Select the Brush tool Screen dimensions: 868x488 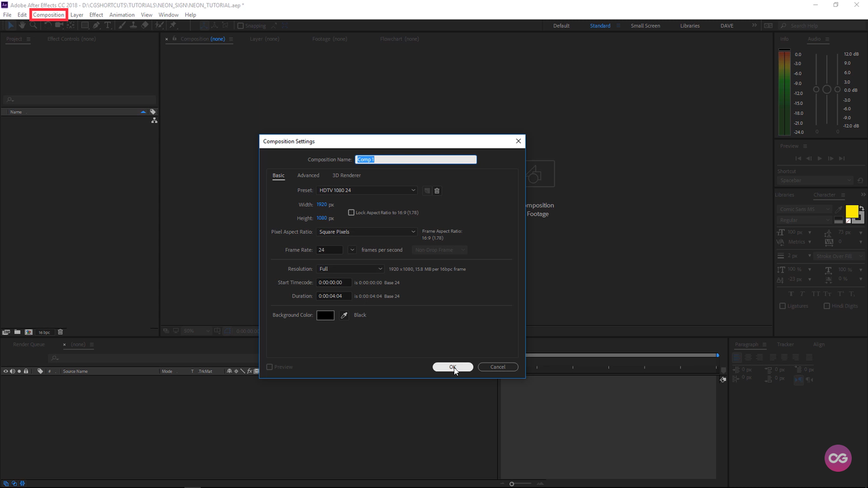tap(121, 26)
